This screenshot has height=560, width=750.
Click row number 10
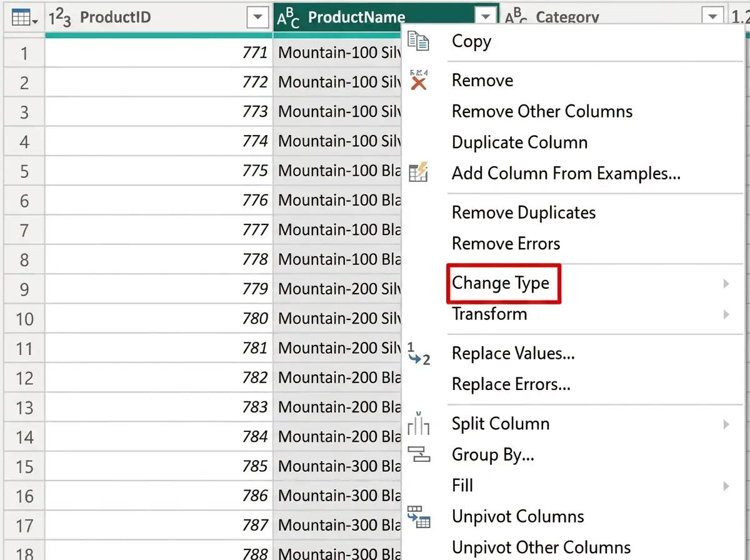(x=24, y=319)
